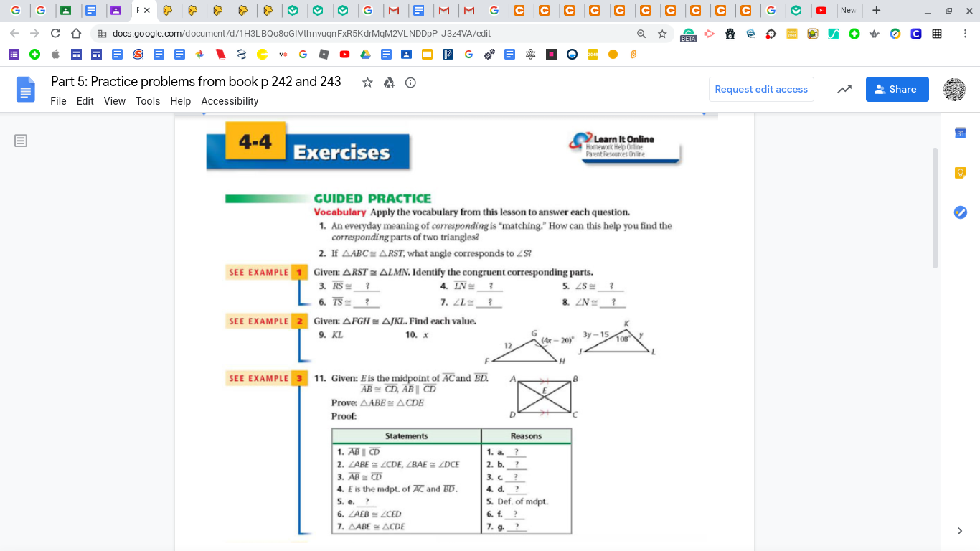Open the blue P bookmark

(448, 54)
